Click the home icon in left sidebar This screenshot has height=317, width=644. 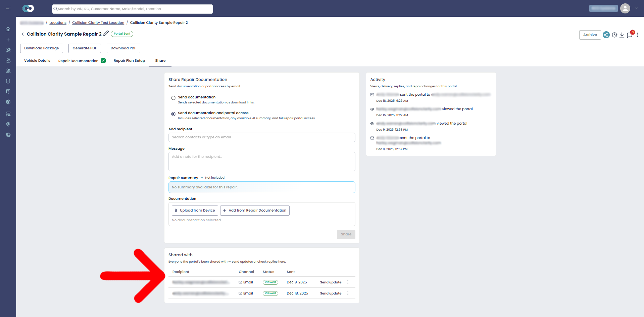coord(8,29)
